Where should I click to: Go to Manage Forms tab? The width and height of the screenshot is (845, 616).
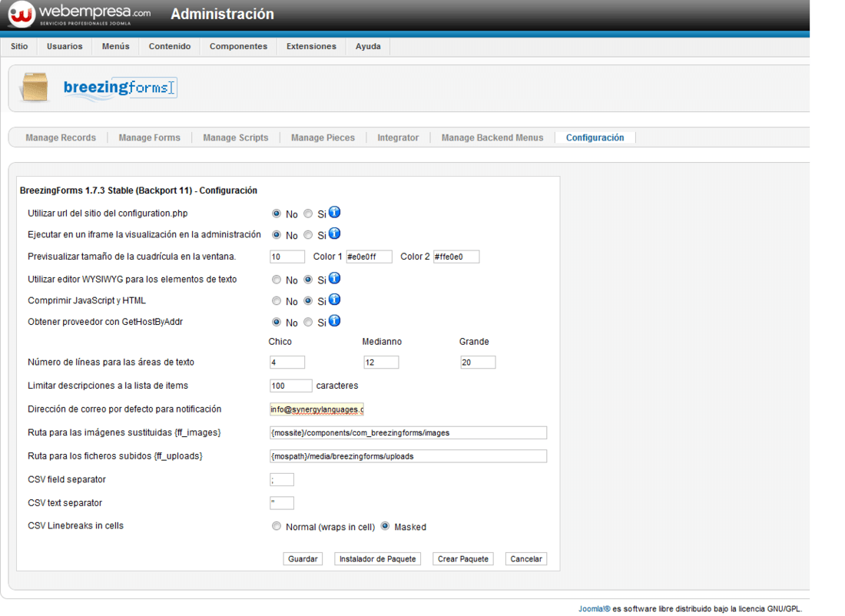click(x=149, y=137)
